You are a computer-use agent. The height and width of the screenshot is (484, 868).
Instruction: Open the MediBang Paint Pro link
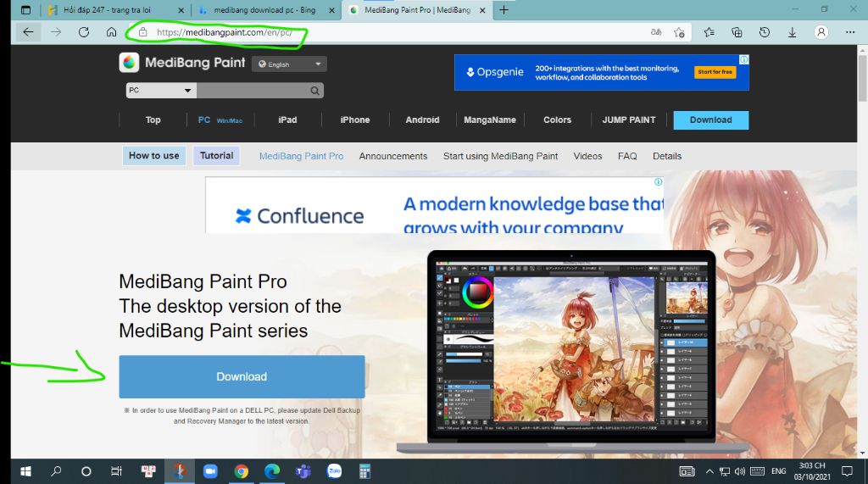click(301, 156)
